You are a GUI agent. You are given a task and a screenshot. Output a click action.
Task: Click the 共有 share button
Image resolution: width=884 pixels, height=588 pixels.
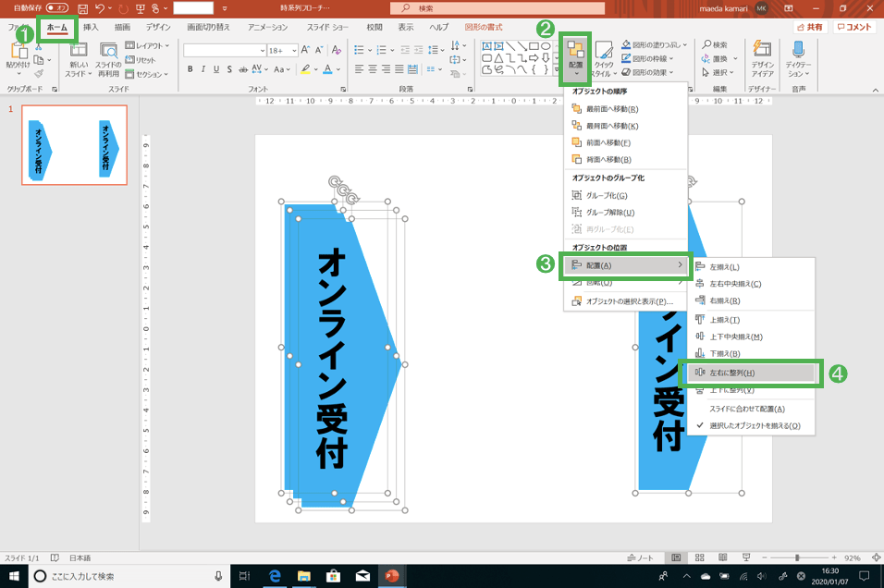810,27
